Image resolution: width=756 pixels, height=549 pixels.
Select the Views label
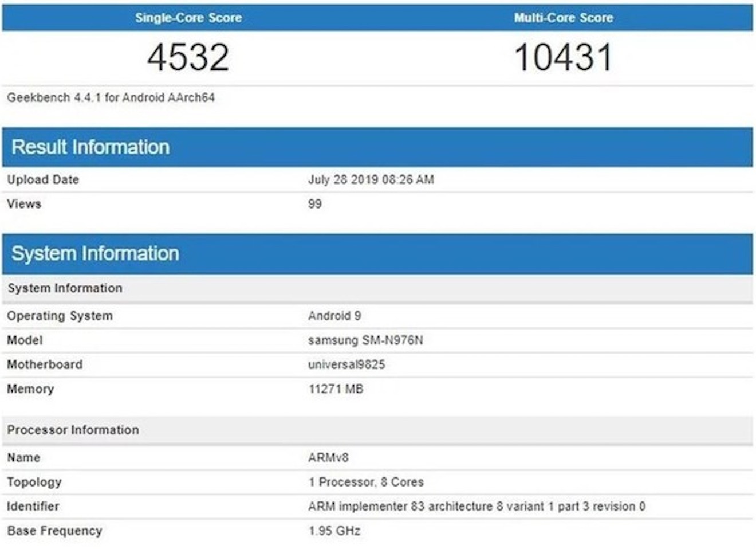tap(24, 204)
